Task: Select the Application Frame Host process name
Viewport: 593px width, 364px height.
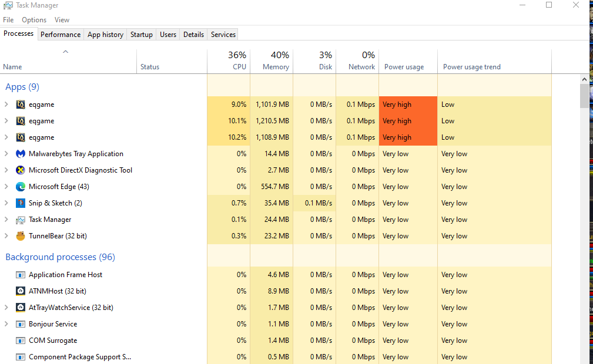Action: pos(65,275)
